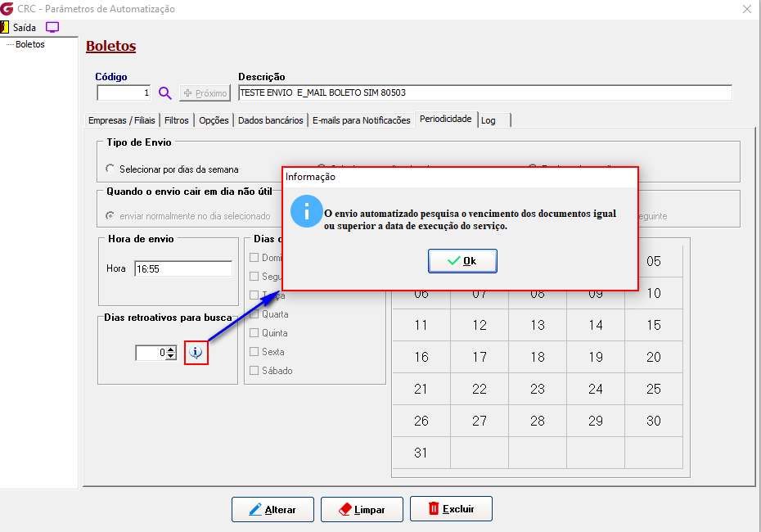Click the Alterar button
761x532 pixels.
click(272, 509)
